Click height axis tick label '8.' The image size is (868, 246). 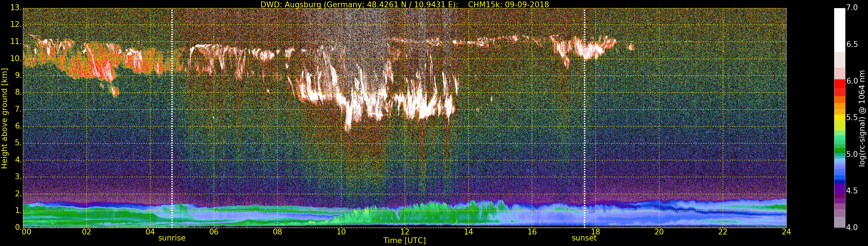[x=18, y=92]
